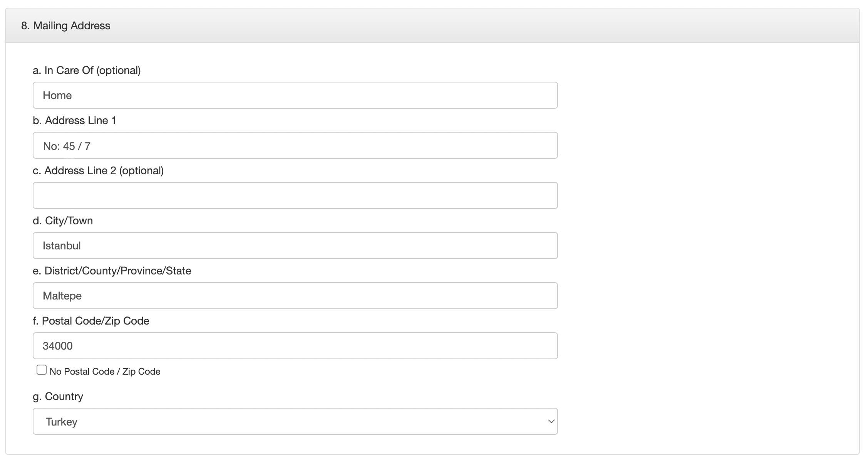The image size is (868, 461).
Task: Click the 'c. Address Line 2 (optional)' label
Action: pos(98,171)
